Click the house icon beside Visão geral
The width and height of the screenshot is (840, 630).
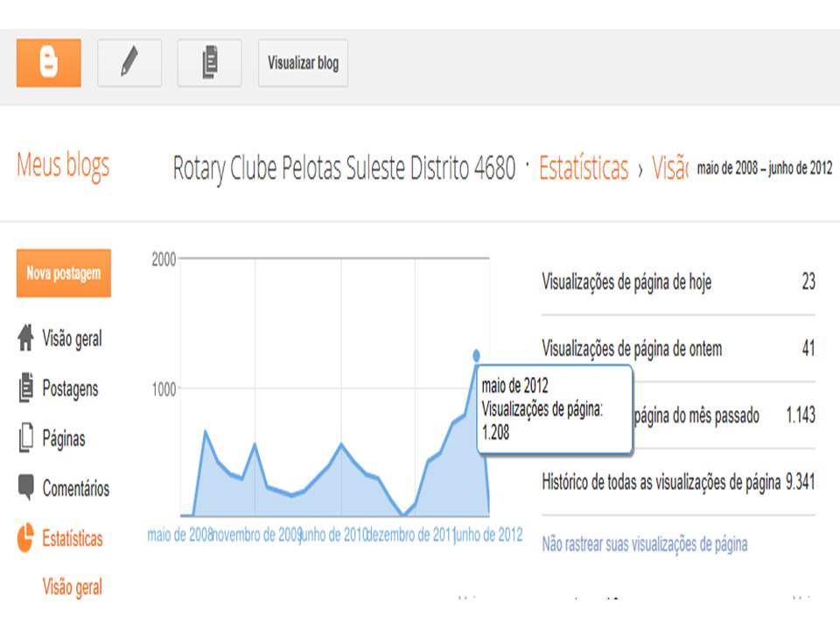click(25, 338)
